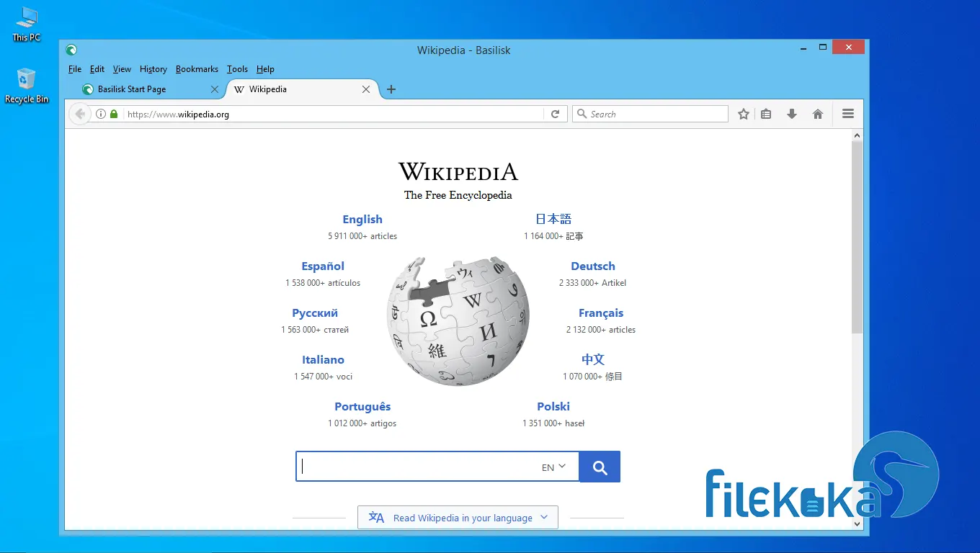This screenshot has width=980, height=553.
Task: Click the magnifier icon in search bar
Action: tap(582, 114)
